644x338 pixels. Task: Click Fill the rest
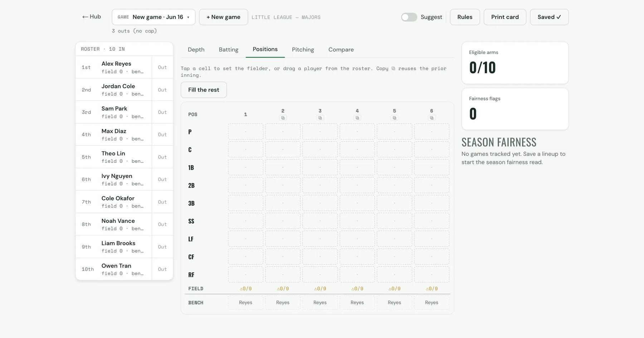(204, 90)
